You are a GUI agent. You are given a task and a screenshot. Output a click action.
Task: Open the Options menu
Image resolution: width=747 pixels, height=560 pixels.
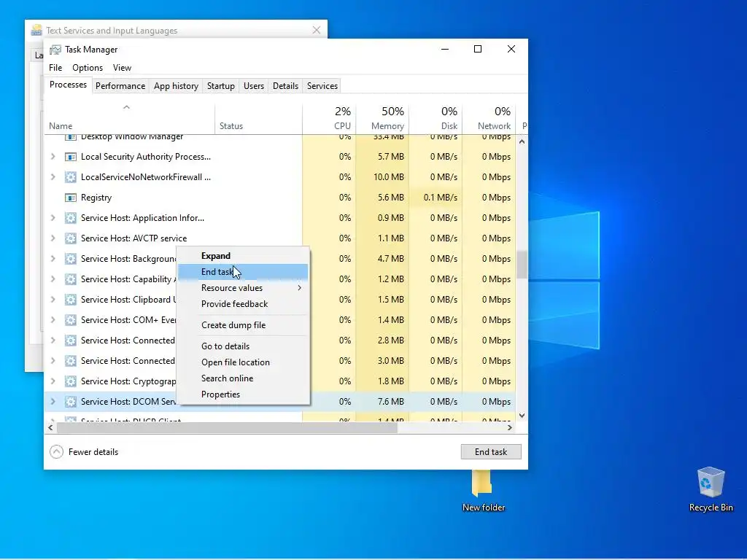(88, 68)
